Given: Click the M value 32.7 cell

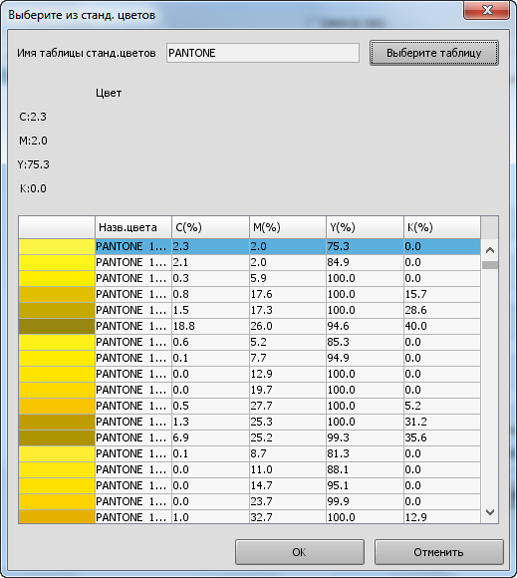Looking at the screenshot, I should click(x=288, y=517).
